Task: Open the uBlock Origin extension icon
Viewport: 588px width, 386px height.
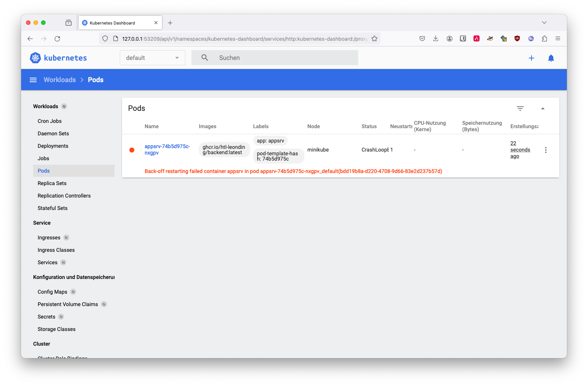Action: point(517,38)
